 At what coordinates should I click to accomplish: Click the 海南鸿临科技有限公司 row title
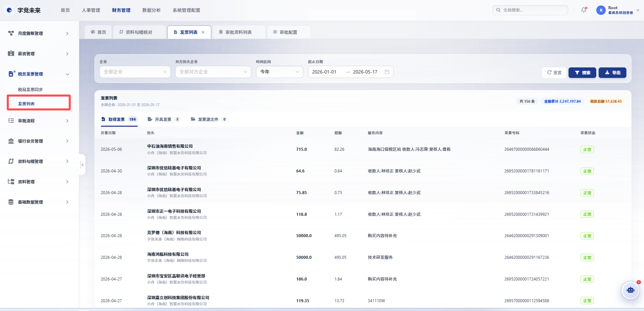click(168, 254)
